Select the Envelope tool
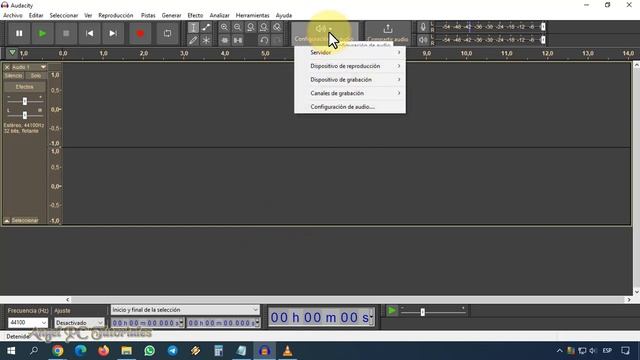This screenshot has width=640, height=360. tap(206, 27)
